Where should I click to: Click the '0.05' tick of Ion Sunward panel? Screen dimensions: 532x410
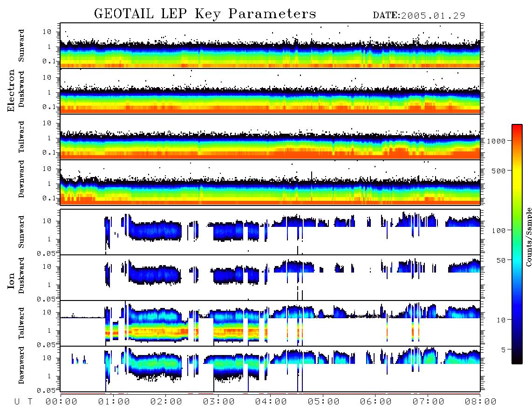(x=47, y=253)
